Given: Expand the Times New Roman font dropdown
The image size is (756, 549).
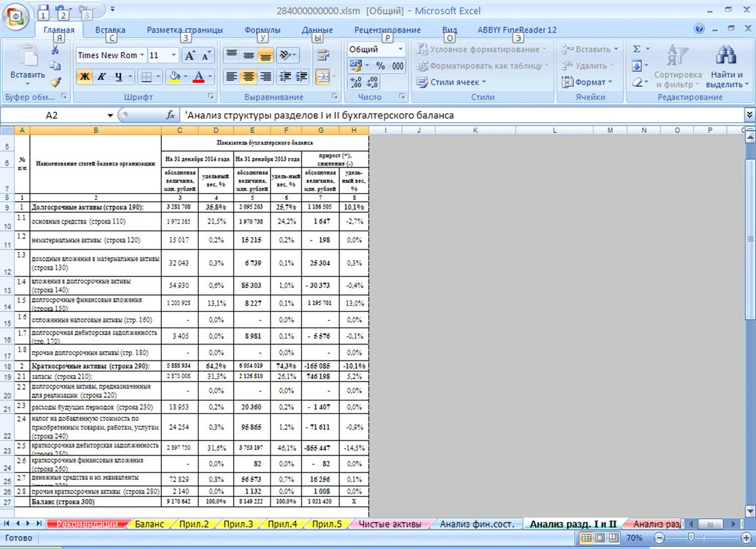Looking at the screenshot, I should click(142, 56).
